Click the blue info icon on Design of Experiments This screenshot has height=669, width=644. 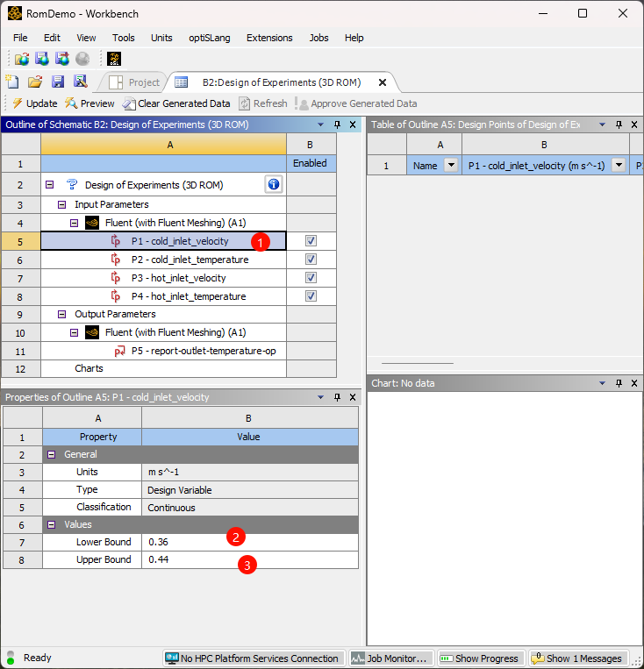[273, 184]
